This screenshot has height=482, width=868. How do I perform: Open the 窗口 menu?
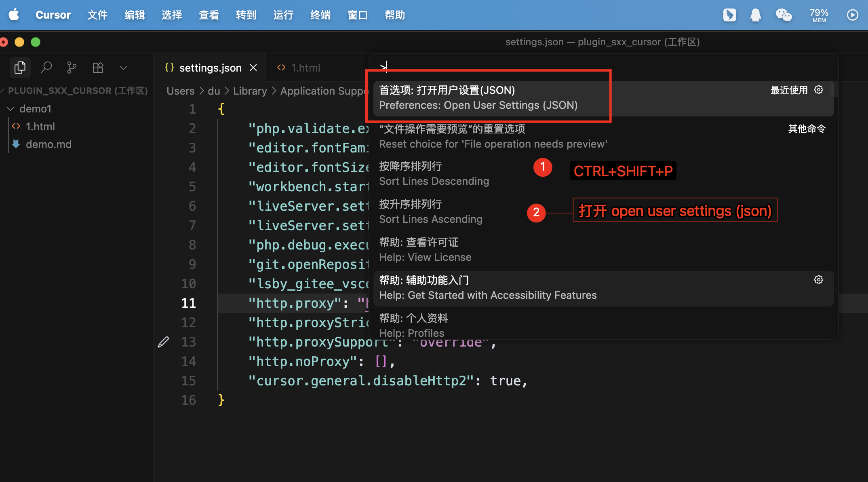(358, 15)
